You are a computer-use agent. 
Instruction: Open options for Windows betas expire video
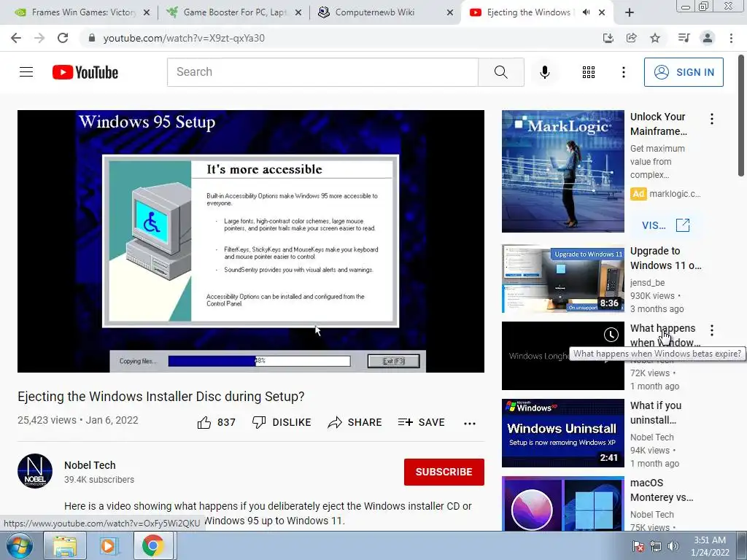(712, 330)
